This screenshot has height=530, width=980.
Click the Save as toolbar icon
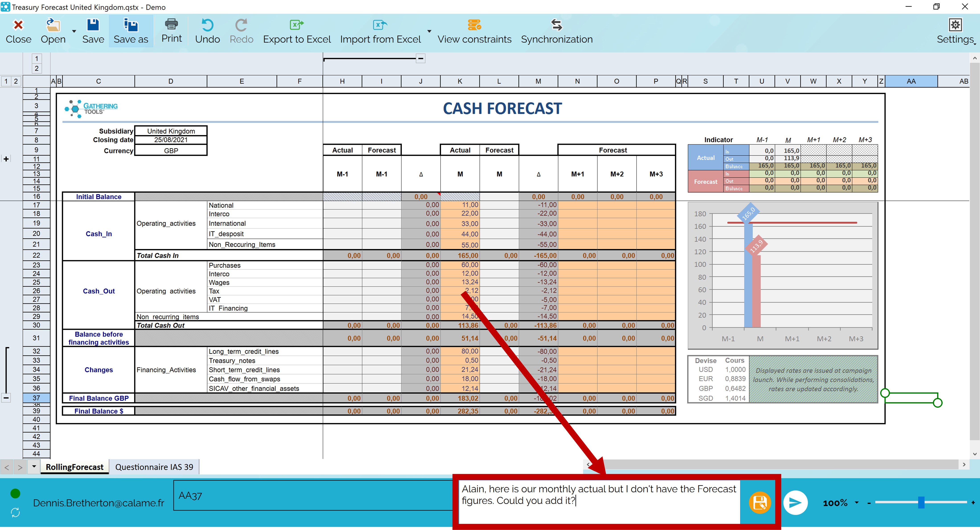pyautogui.click(x=131, y=26)
